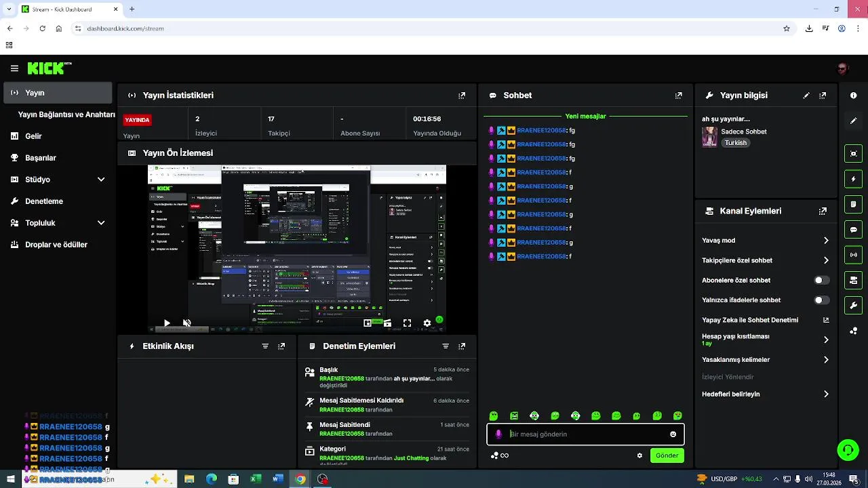Open chat settings gear near Gönder
Screen dimensions: 868x488
point(639,455)
